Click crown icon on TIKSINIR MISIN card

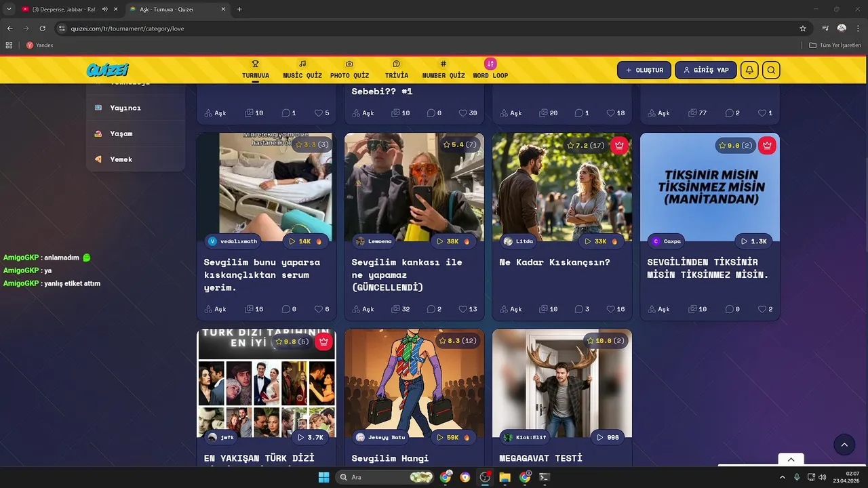click(766, 145)
